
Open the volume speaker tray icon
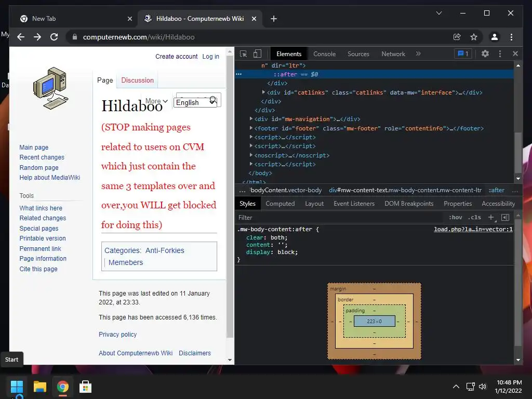[483, 387]
